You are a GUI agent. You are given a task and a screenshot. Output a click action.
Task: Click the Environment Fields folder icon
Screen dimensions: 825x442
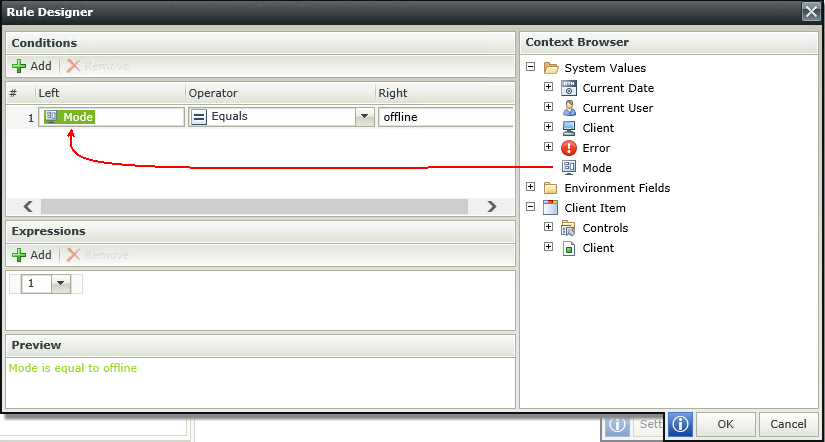550,188
